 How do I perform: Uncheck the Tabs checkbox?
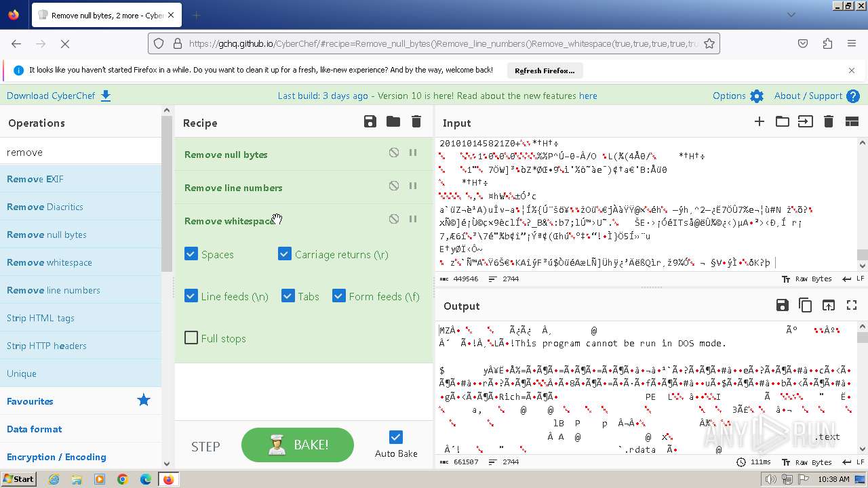[288, 296]
